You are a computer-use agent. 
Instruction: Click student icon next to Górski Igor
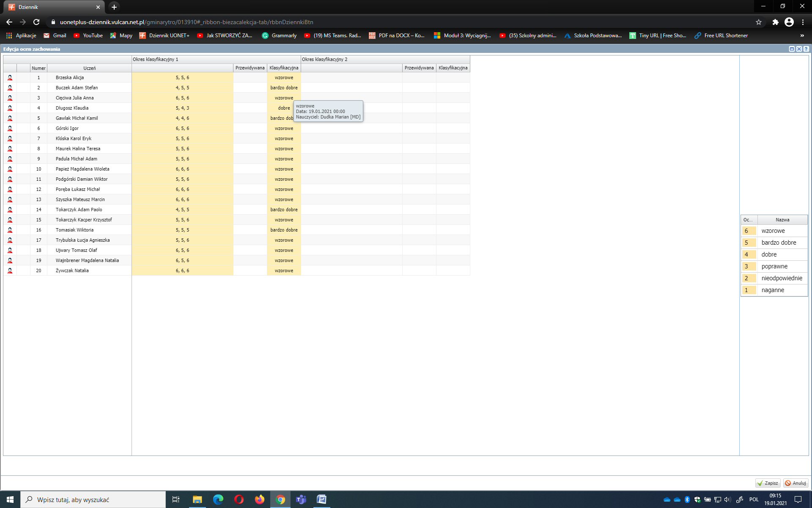10,129
